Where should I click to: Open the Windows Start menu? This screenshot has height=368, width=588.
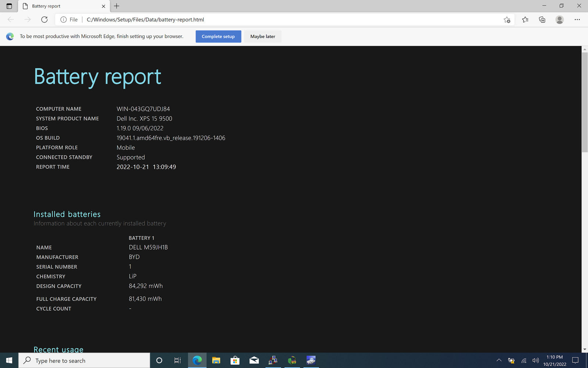click(9, 360)
